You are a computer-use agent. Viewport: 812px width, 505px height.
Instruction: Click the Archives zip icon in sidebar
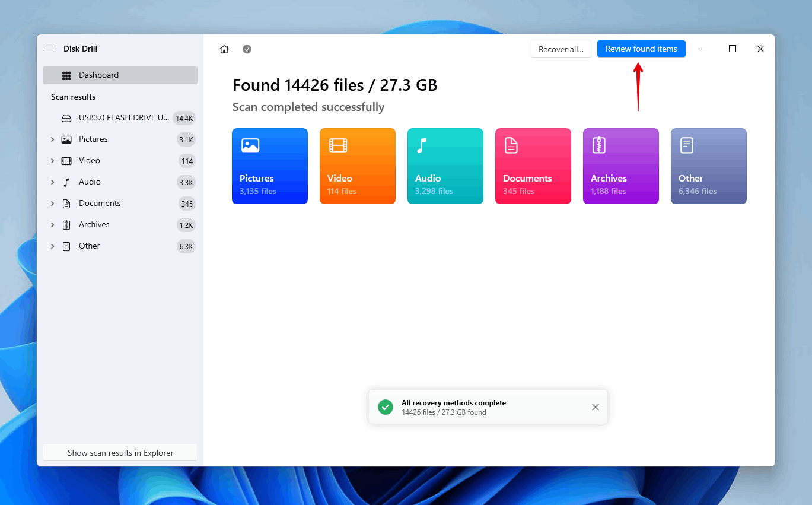[66, 225]
